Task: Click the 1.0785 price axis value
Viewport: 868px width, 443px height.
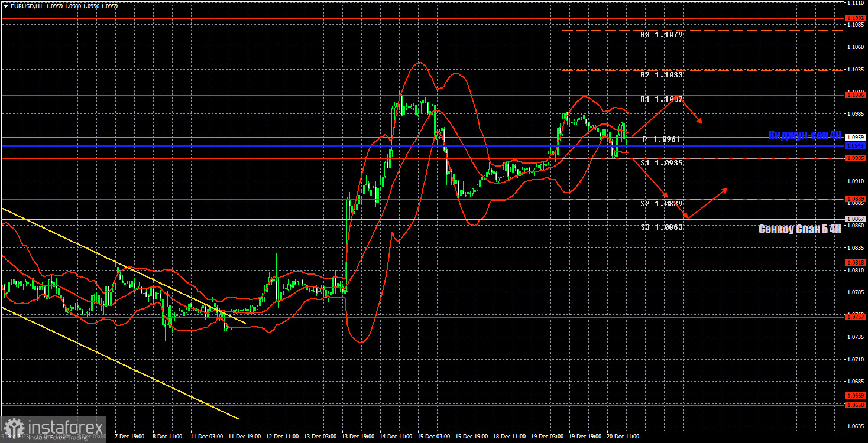Action: click(856, 292)
